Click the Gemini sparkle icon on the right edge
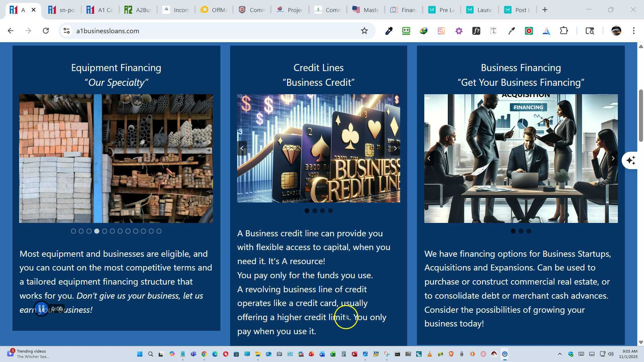Viewport: 644px width, 362px height. coord(631,160)
